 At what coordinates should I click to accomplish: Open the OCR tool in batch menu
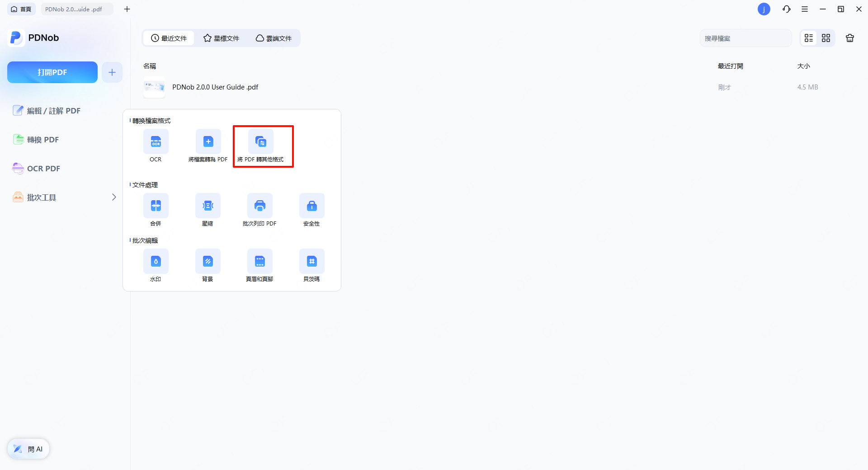pyautogui.click(x=156, y=141)
